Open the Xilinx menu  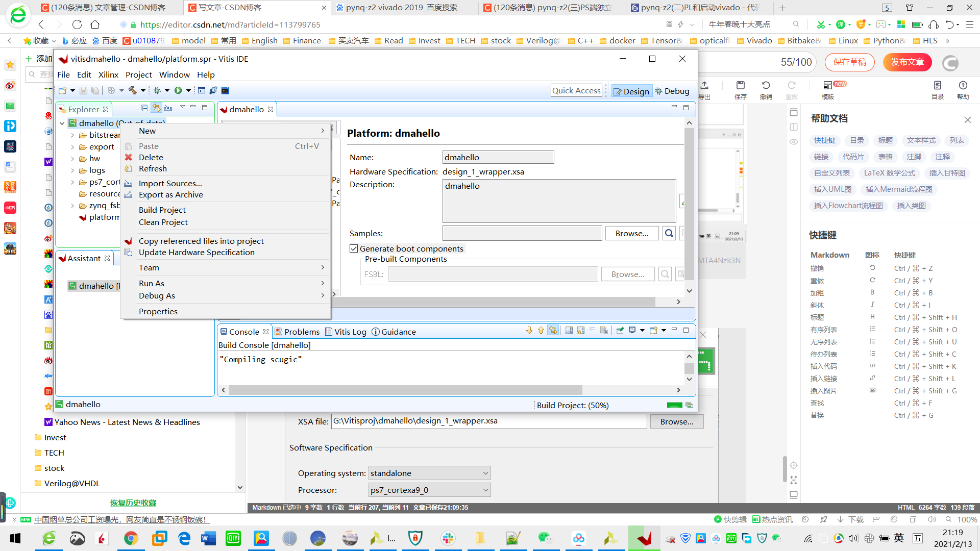pyautogui.click(x=108, y=74)
